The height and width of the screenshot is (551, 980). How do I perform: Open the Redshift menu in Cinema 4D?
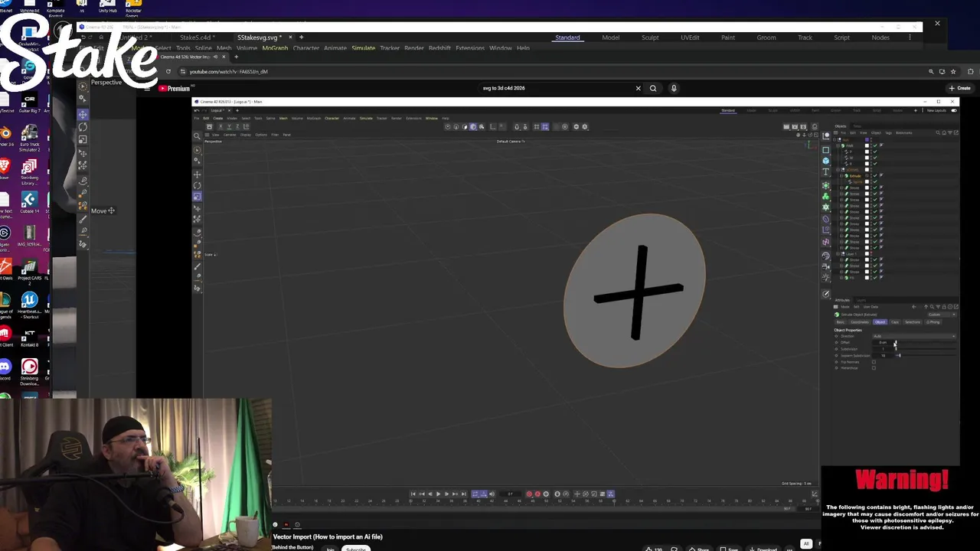[439, 48]
